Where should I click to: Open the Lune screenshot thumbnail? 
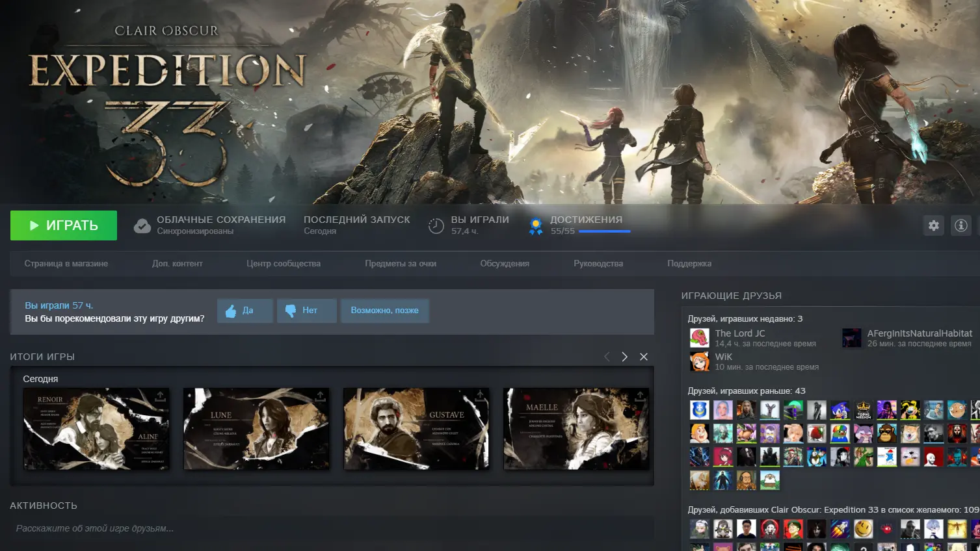tap(256, 429)
